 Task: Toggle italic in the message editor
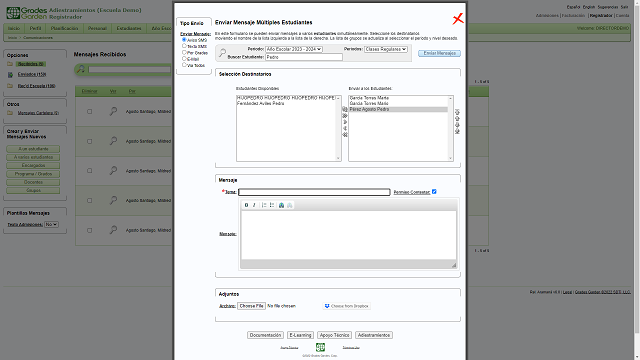point(254,205)
